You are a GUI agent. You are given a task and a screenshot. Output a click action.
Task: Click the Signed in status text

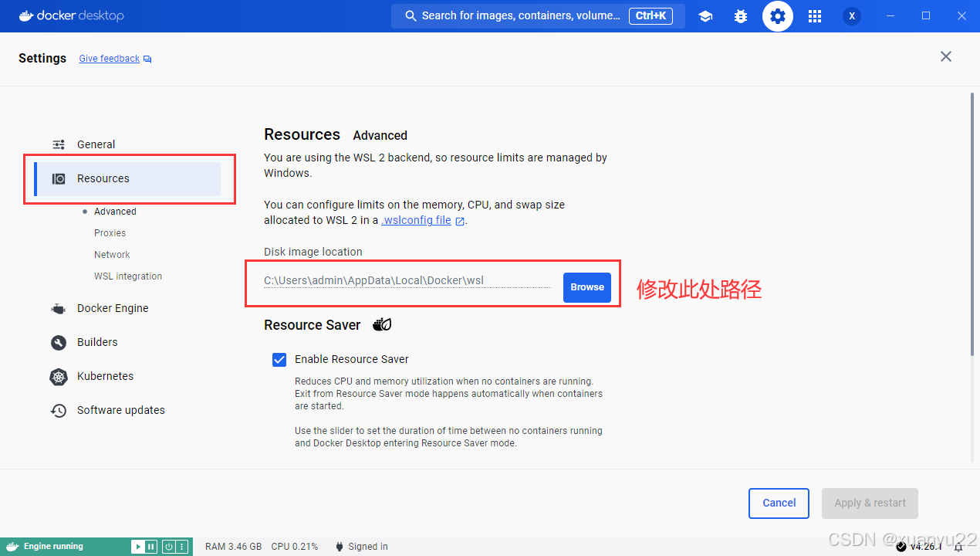[368, 547]
